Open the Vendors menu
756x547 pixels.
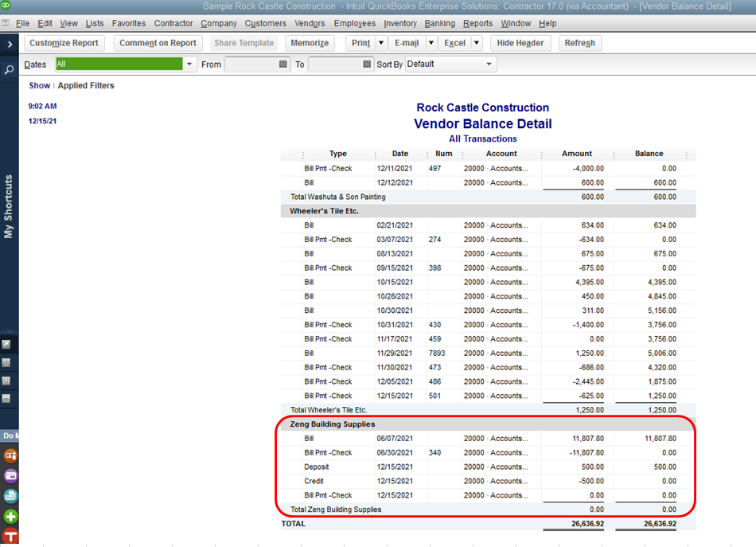click(x=310, y=23)
